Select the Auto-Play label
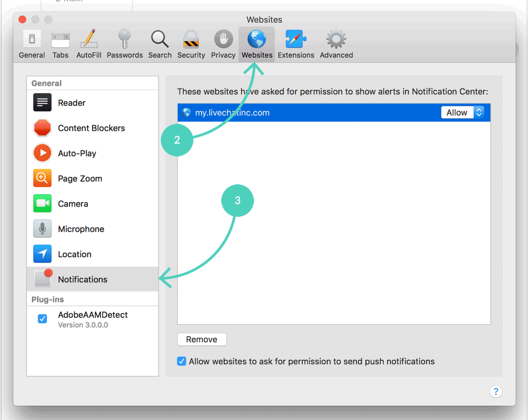 [77, 153]
